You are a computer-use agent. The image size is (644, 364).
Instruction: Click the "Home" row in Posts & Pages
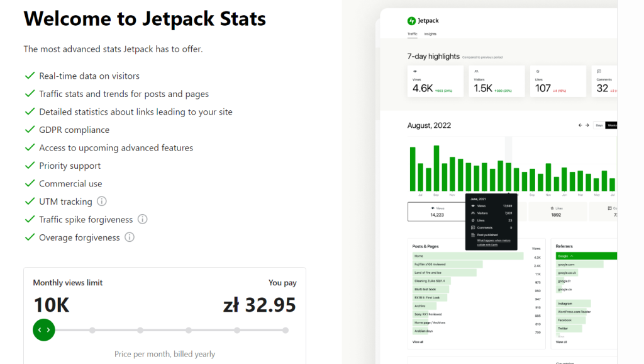(468, 256)
